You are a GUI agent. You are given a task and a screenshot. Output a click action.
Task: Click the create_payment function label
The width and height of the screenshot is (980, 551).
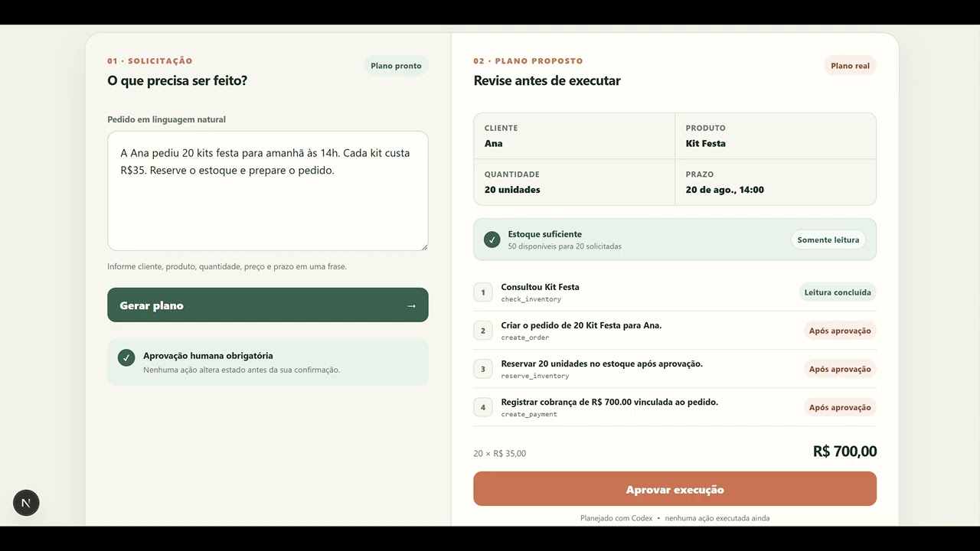529,414
